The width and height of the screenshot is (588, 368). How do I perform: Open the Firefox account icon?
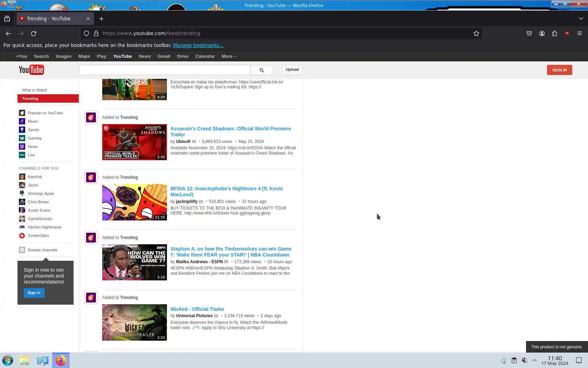542,33
